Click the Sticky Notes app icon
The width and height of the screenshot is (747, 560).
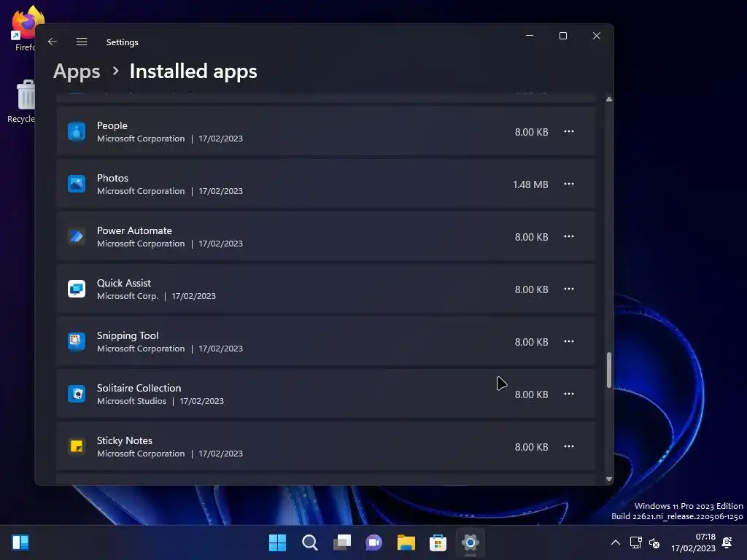coord(76,446)
